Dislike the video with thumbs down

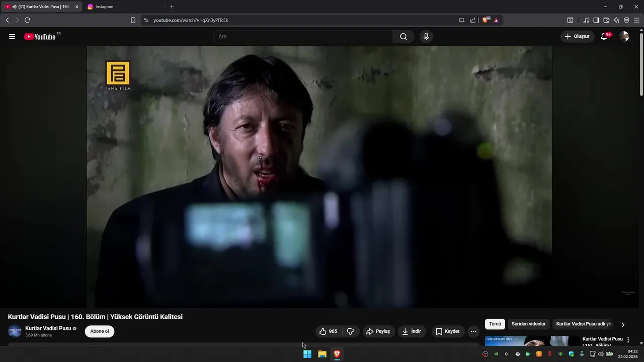click(x=350, y=331)
